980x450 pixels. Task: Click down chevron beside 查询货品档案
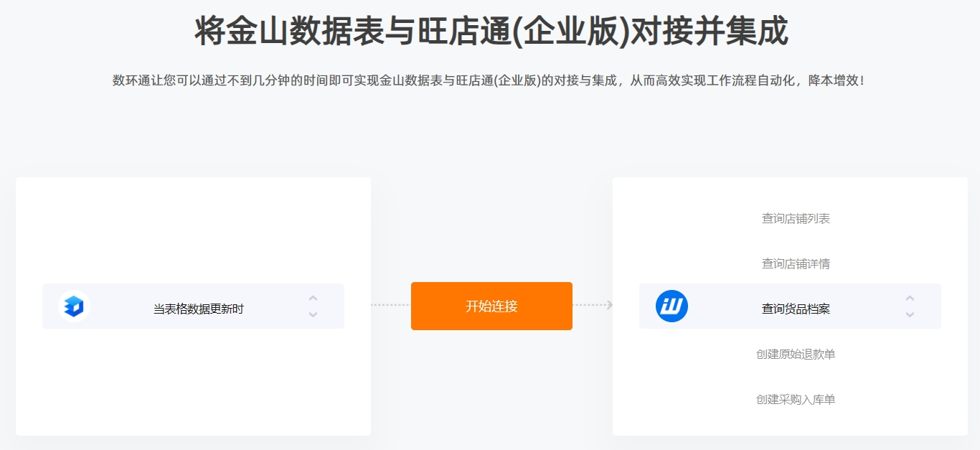pyautogui.click(x=910, y=314)
